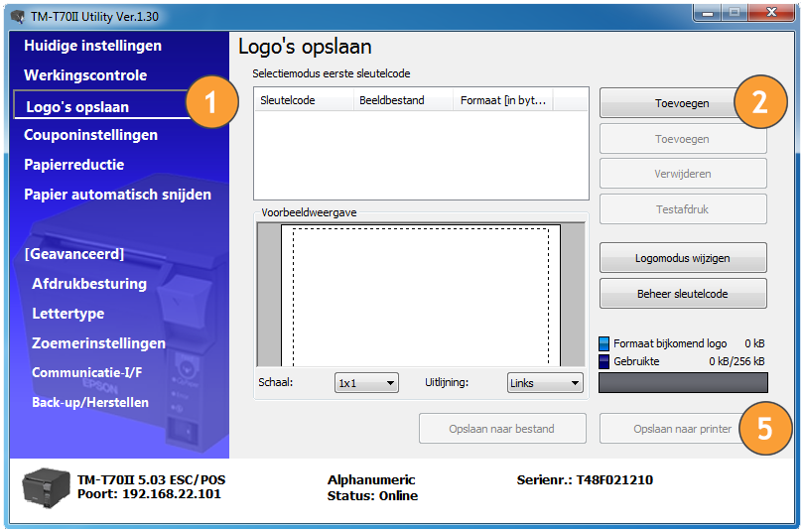The image size is (803, 532).
Task: Select Werkingscontrole in the sidebar
Action: tap(85, 75)
